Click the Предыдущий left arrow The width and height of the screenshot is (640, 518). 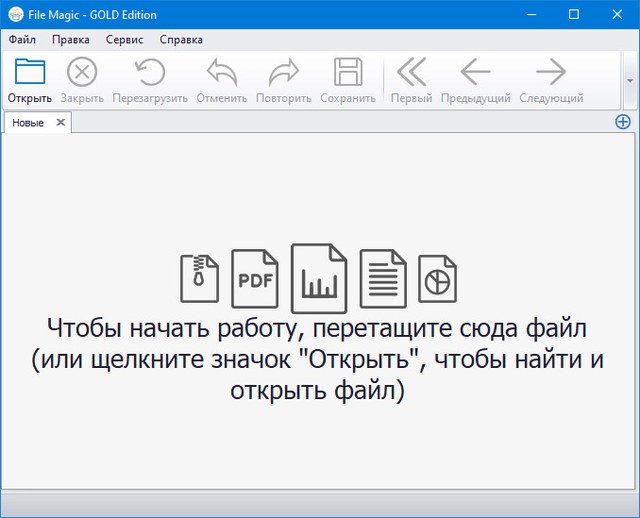475,73
